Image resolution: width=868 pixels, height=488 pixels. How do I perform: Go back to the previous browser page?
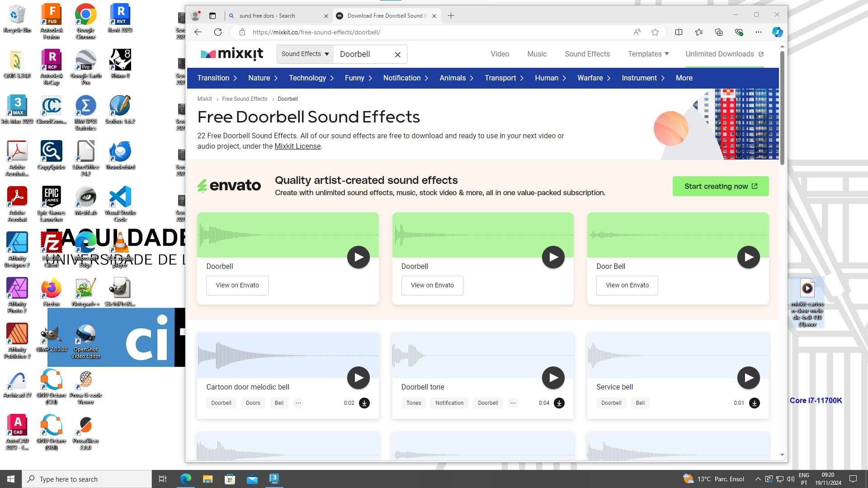pyautogui.click(x=198, y=32)
